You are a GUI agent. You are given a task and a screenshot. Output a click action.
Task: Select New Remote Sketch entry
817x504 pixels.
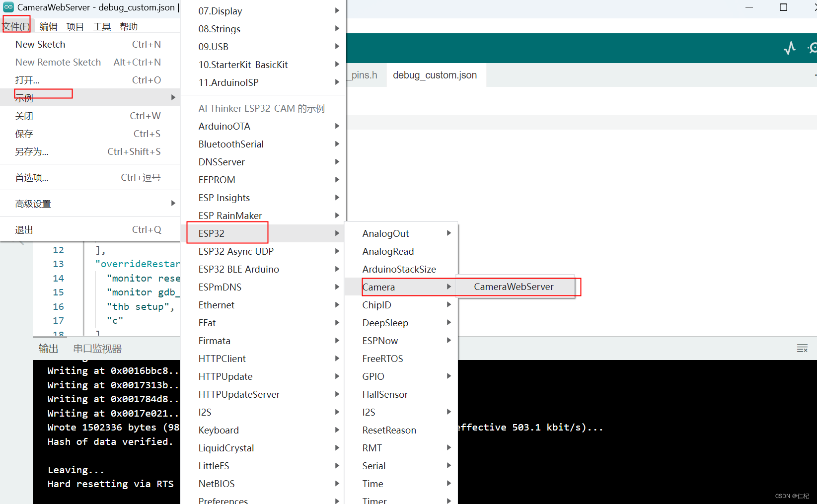click(x=90, y=62)
